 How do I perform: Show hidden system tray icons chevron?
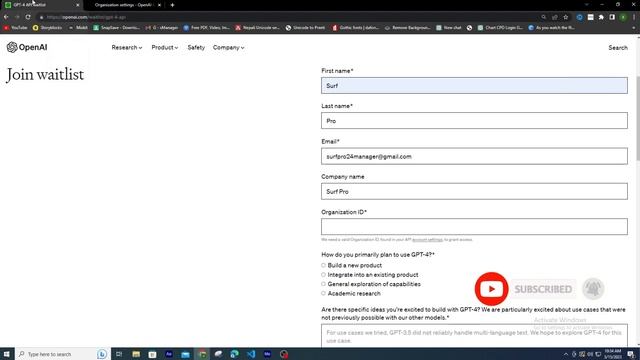coord(566,354)
